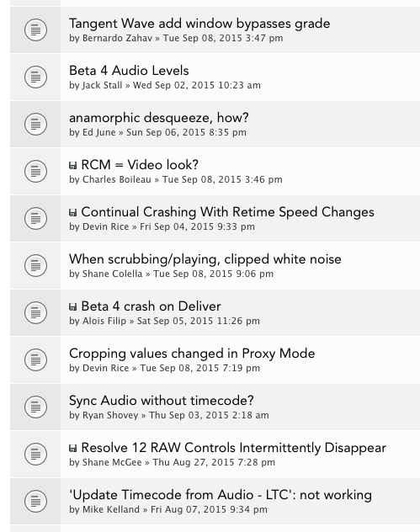View author Ryan Shovey's profile
The height and width of the screenshot is (532, 420).
click(x=110, y=415)
